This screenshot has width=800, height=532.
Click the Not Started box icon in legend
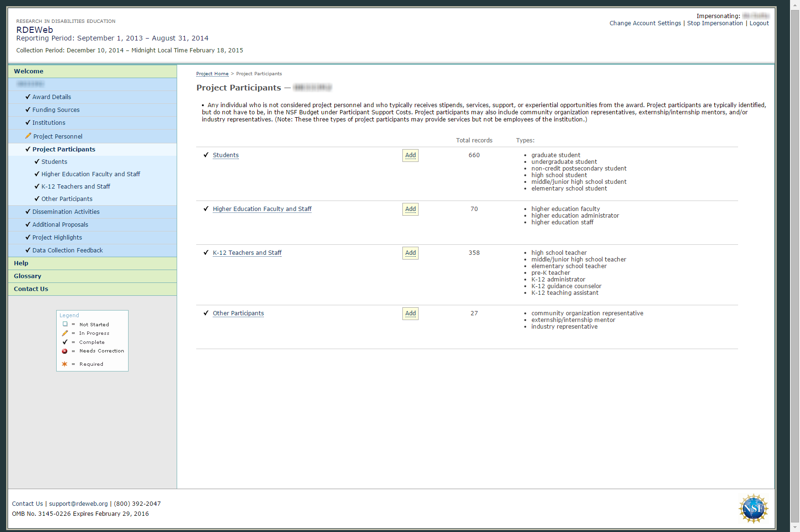(65, 324)
